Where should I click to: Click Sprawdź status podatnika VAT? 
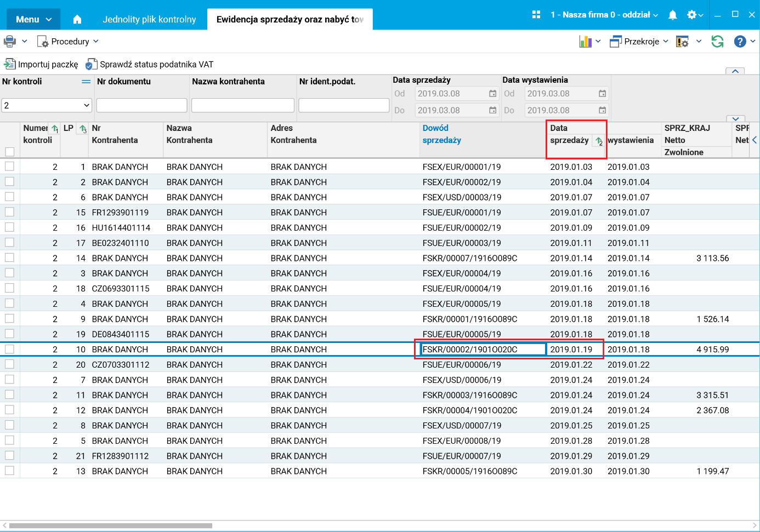(150, 65)
